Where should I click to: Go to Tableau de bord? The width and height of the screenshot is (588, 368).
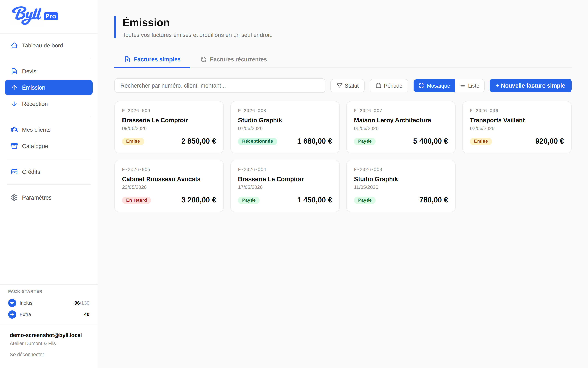coord(49,46)
